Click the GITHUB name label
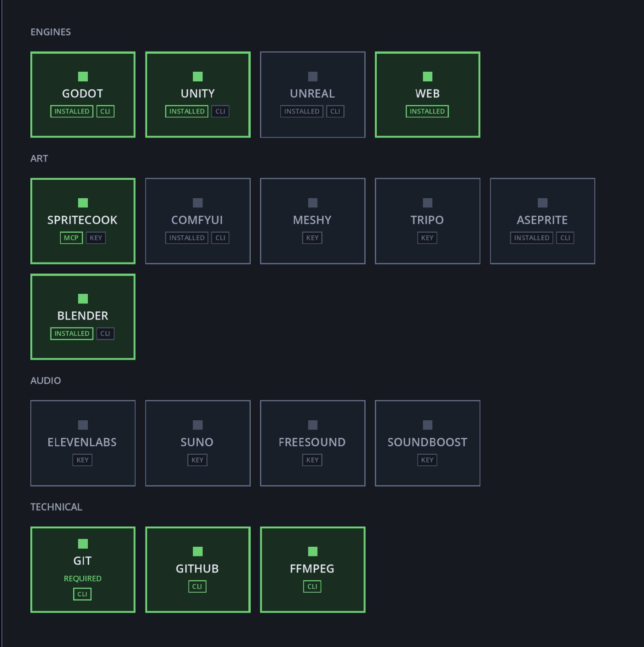This screenshot has height=647, width=644. (x=197, y=568)
